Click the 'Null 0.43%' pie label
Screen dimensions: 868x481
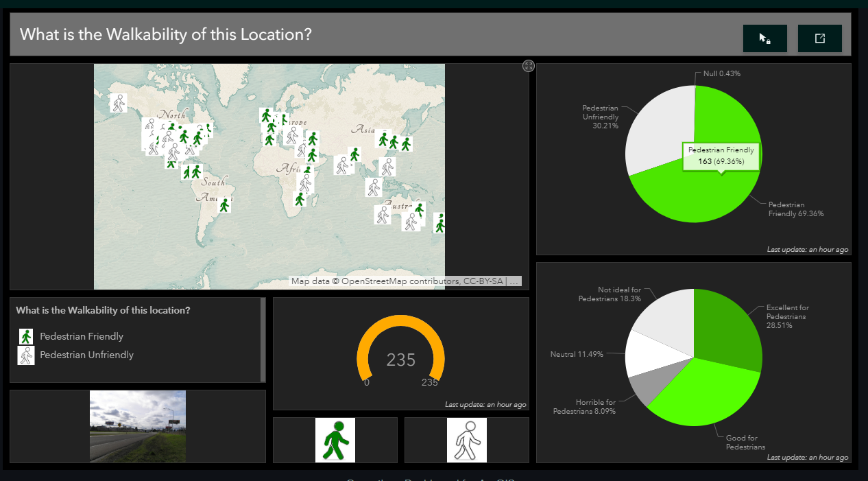[722, 73]
